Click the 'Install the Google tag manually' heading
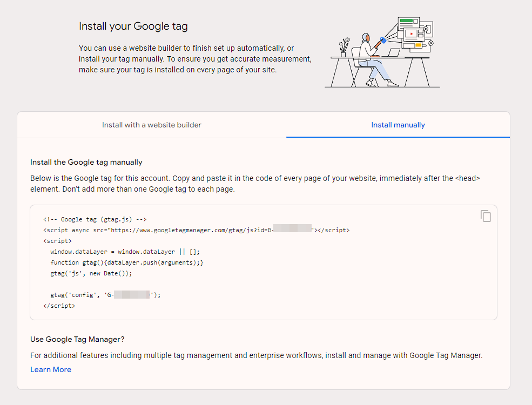Viewport: 532px width, 405px height. click(86, 162)
